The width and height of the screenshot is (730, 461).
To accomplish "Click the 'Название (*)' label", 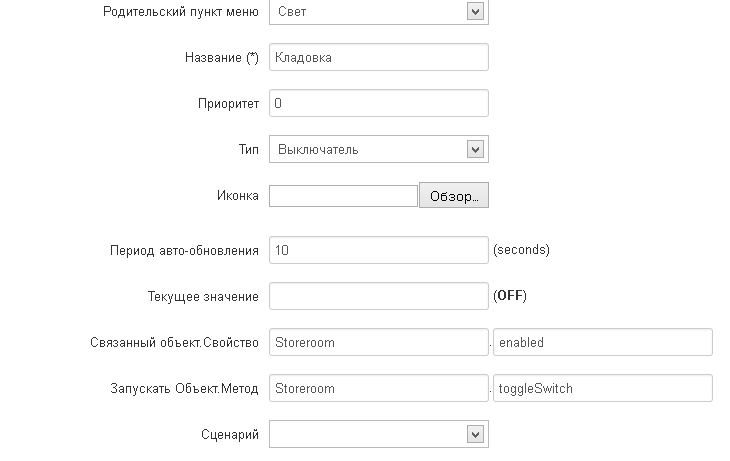I will pos(222,58).
